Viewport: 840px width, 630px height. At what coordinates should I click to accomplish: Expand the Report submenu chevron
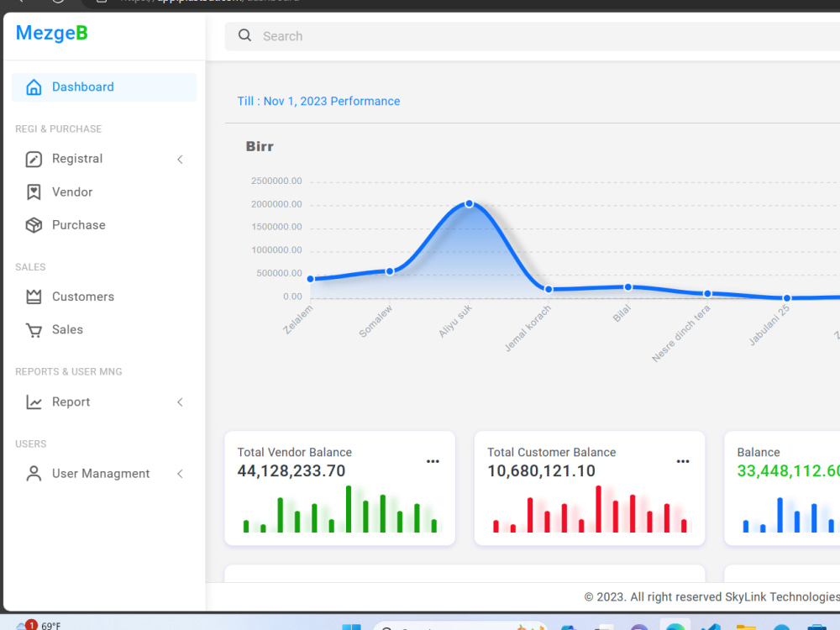180,402
